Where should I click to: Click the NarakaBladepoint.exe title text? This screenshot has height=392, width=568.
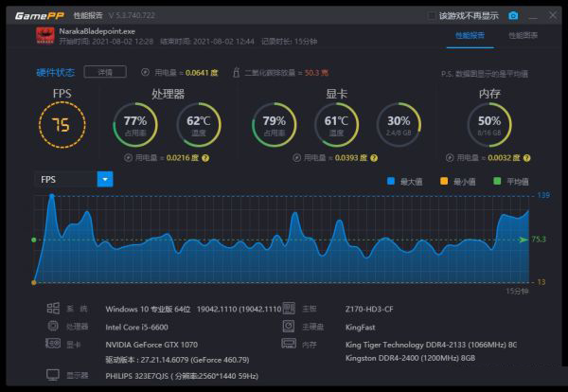point(98,31)
